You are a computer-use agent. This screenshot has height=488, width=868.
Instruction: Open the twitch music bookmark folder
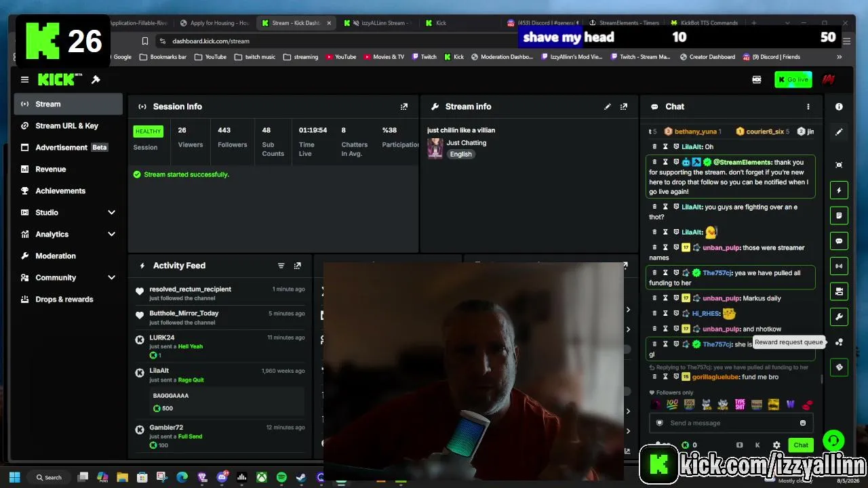click(x=255, y=57)
